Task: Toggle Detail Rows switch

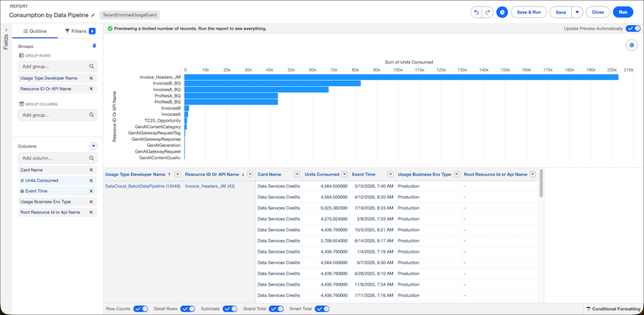Action: click(x=187, y=309)
